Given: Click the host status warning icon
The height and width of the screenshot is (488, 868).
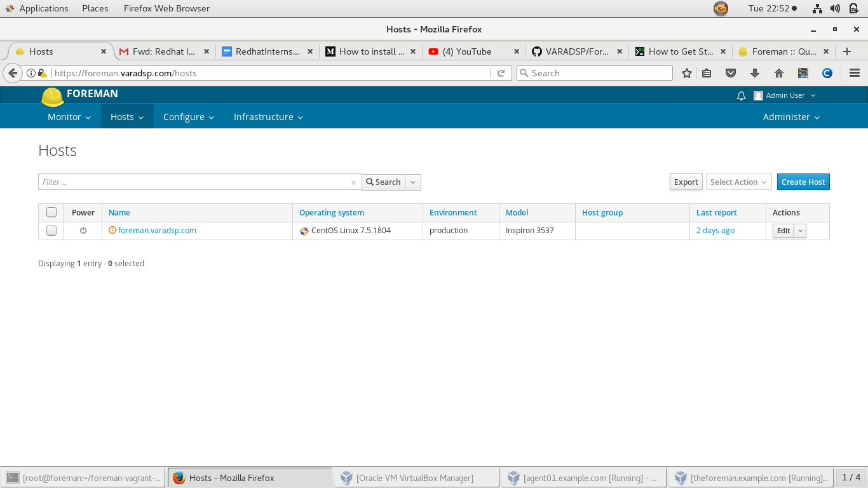Looking at the screenshot, I should pyautogui.click(x=112, y=231).
